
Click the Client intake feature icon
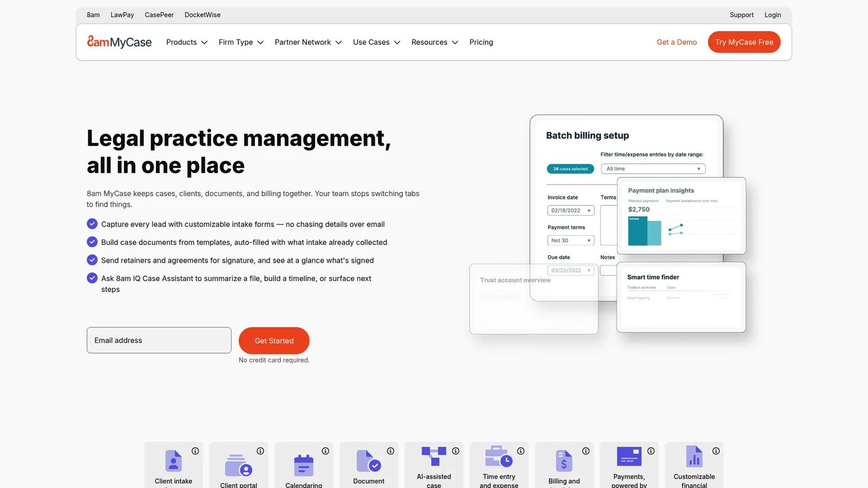point(173,461)
